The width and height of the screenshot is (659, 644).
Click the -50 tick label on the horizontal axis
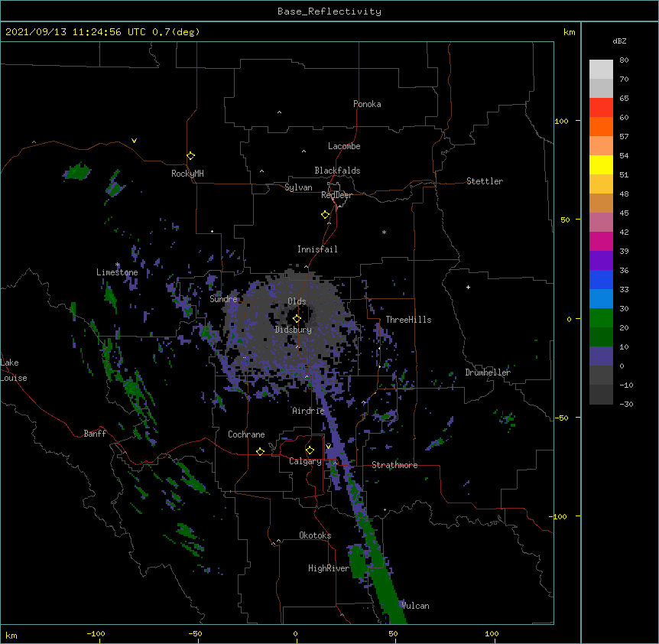195,634
